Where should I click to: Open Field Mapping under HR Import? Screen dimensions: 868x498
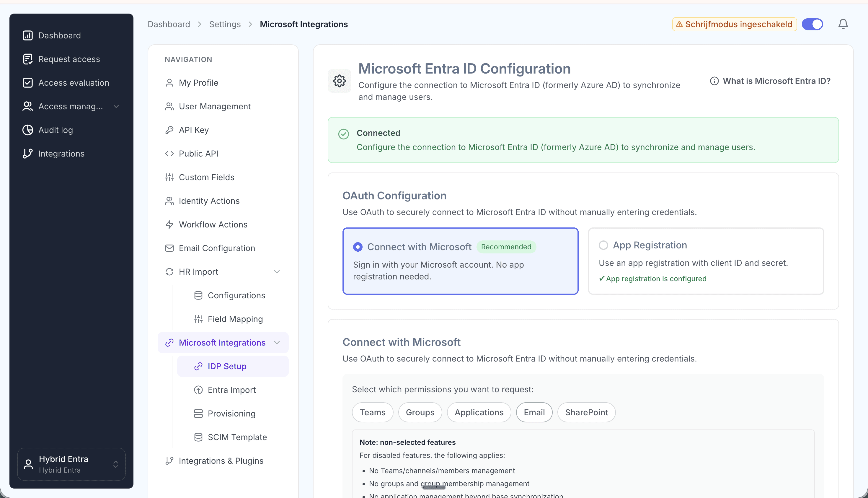(232, 318)
